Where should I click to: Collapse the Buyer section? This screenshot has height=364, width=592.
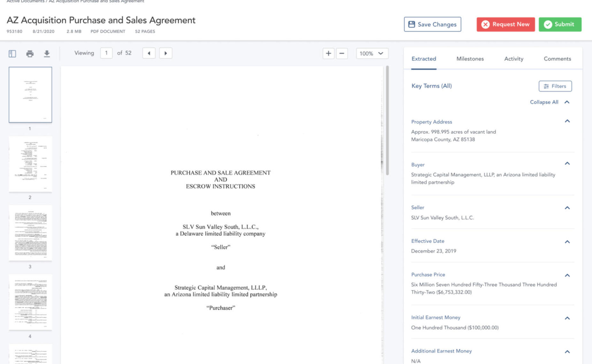point(567,164)
